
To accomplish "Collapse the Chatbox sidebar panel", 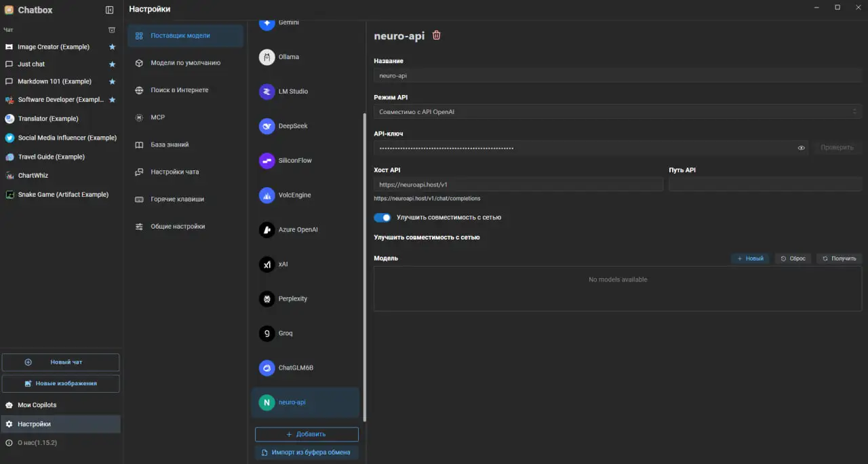I will pos(110,10).
